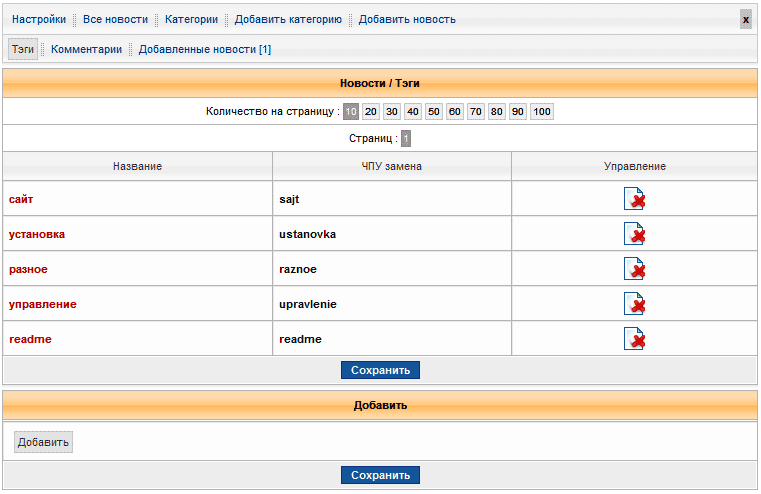Delete the readme tag using its icon

(x=634, y=339)
